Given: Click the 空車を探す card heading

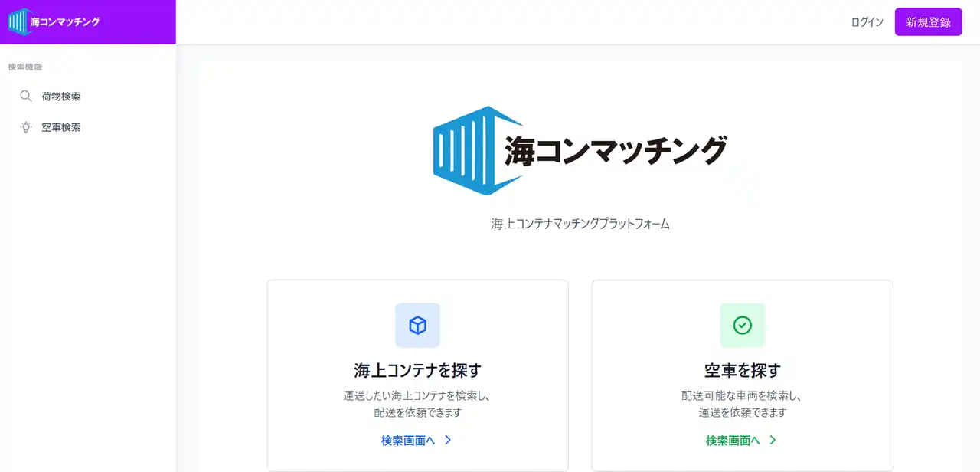Looking at the screenshot, I should pos(742,369).
